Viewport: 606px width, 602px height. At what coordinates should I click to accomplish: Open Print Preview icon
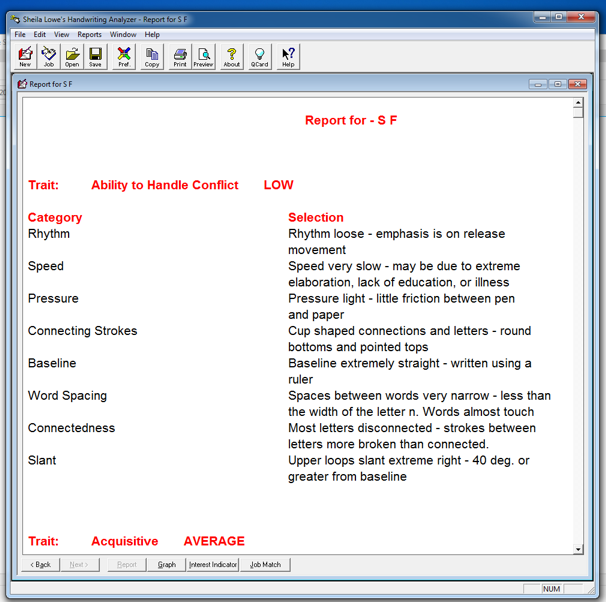click(x=203, y=57)
